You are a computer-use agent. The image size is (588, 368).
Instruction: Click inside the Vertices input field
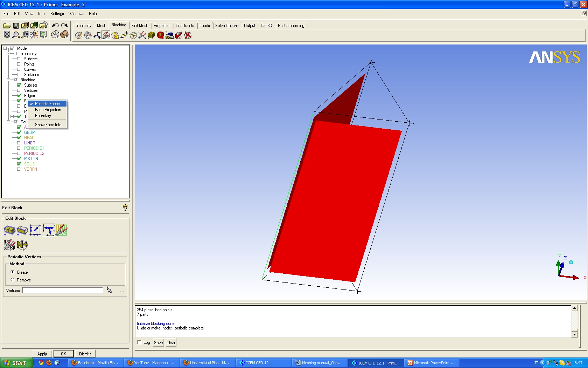point(63,290)
